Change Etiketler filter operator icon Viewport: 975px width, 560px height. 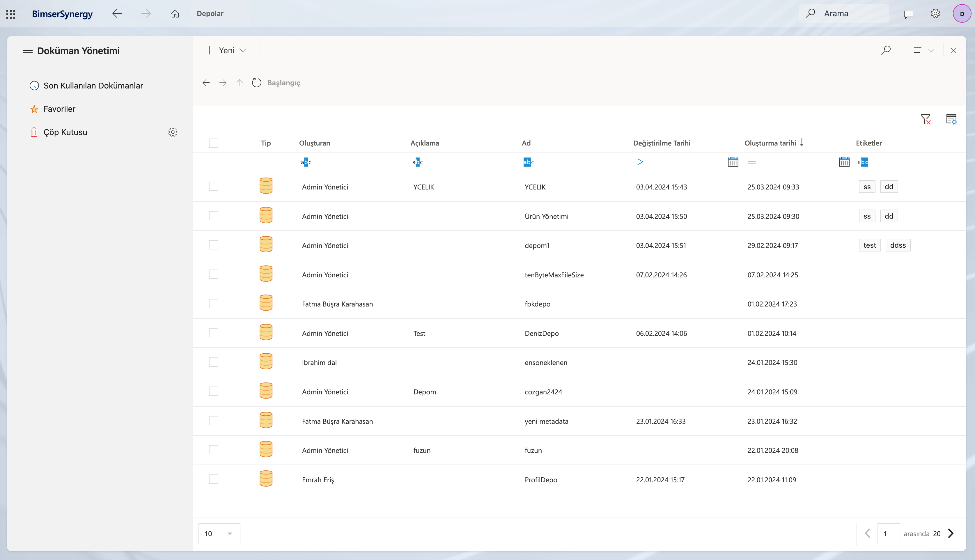[x=863, y=162]
